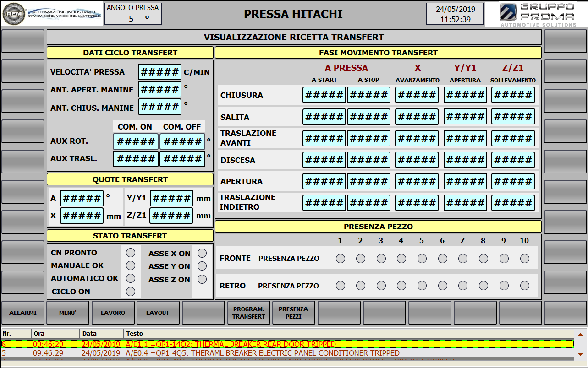588x368 pixels.
Task: Click SALITA APERTURA field
Action: click(465, 116)
